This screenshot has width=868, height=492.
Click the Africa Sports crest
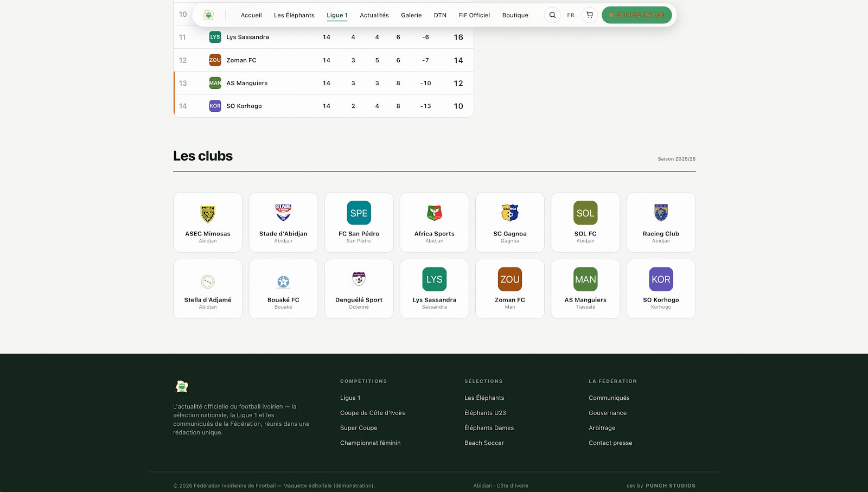[x=435, y=213]
